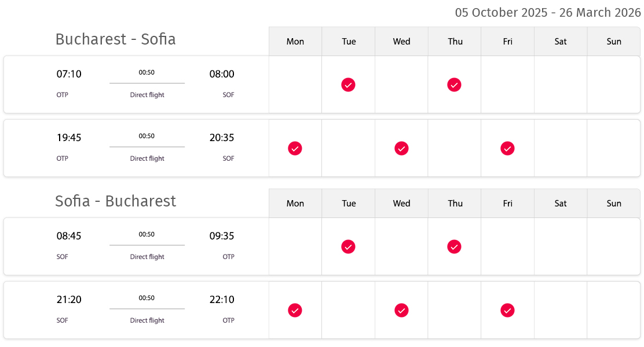644x347 pixels.
Task: Click the Tuesday checkmark for 07:10 OTP flight
Action: tap(348, 85)
